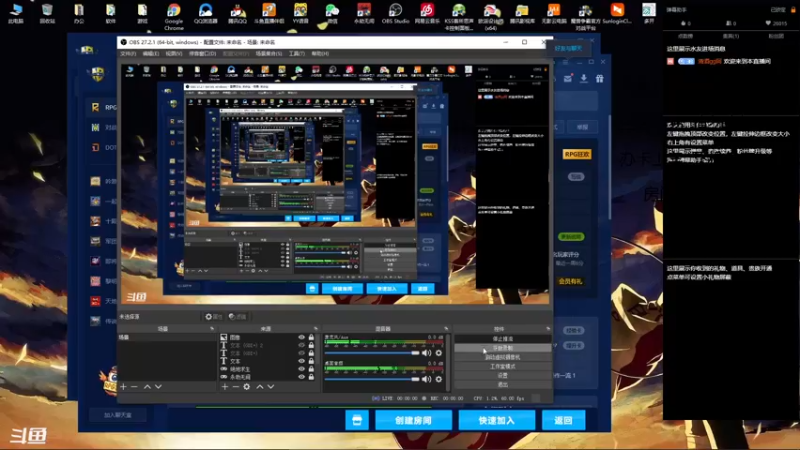Toggle eye icon on fifth source row

302,369
